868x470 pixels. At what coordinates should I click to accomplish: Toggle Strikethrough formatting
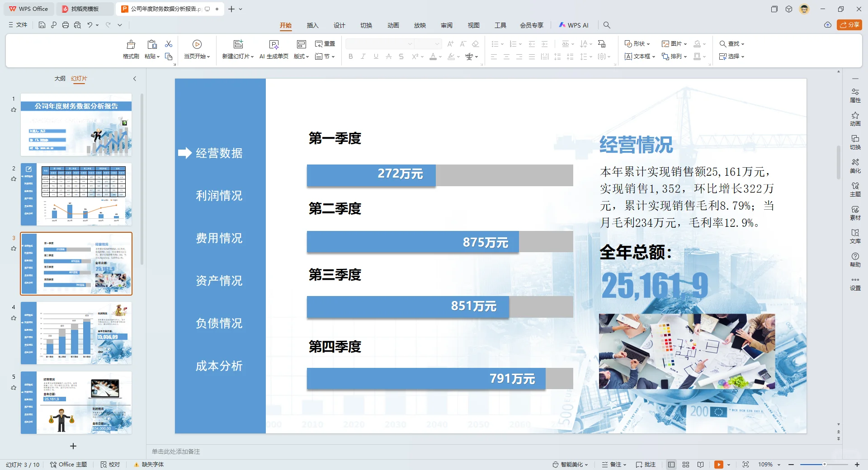point(401,56)
